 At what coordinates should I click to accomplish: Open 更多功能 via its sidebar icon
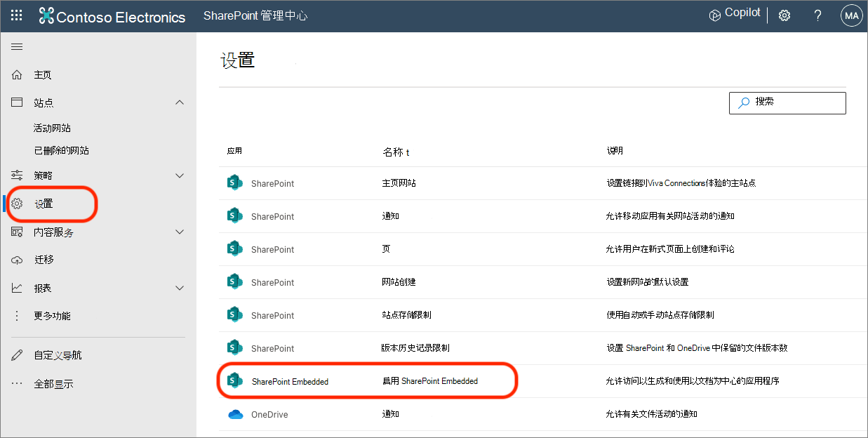(x=16, y=316)
